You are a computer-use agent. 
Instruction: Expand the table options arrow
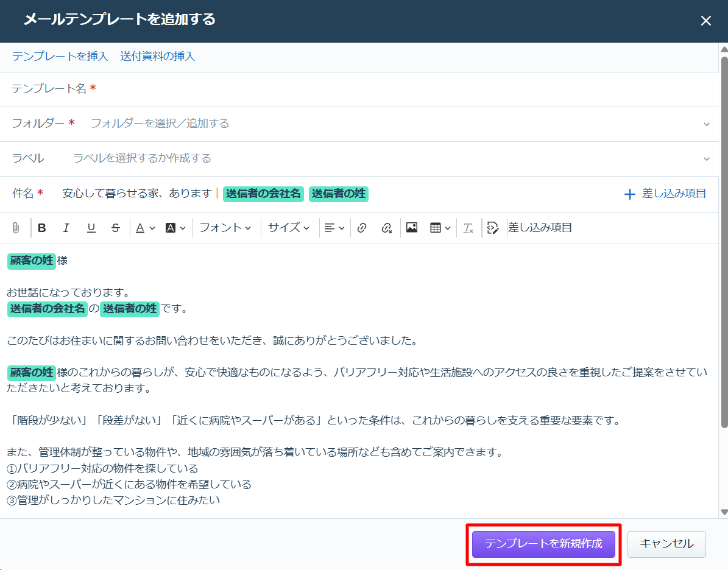(x=448, y=228)
